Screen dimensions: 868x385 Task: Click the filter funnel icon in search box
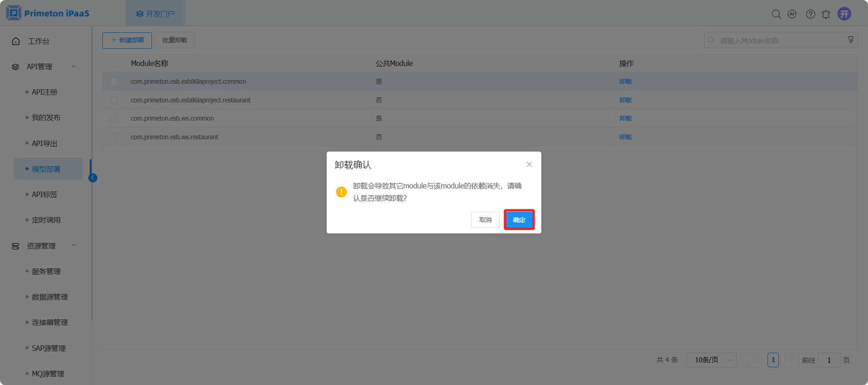pyautogui.click(x=850, y=40)
